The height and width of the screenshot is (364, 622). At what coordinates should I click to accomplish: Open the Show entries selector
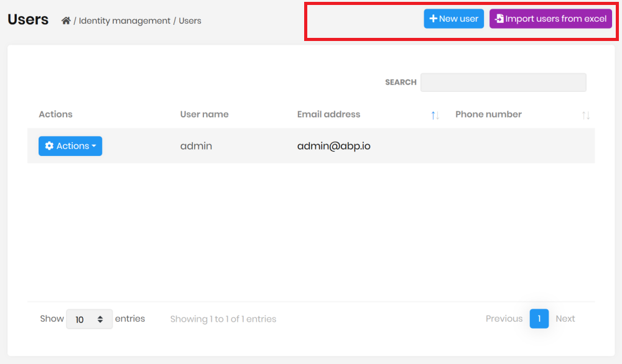89,319
